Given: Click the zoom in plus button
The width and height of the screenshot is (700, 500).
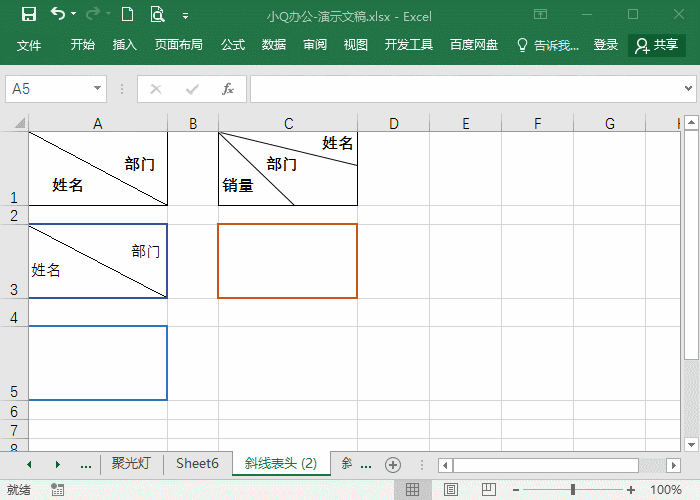Looking at the screenshot, I should [630, 490].
